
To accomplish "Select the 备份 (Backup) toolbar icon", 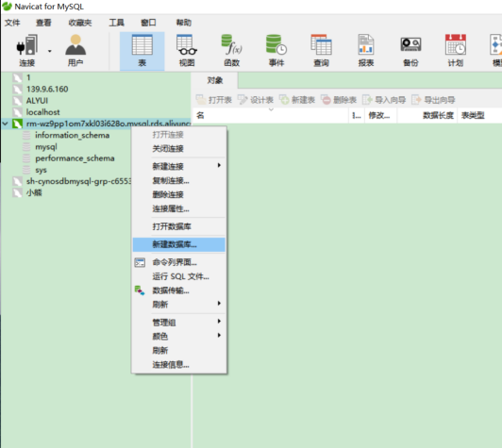I will tap(410, 51).
